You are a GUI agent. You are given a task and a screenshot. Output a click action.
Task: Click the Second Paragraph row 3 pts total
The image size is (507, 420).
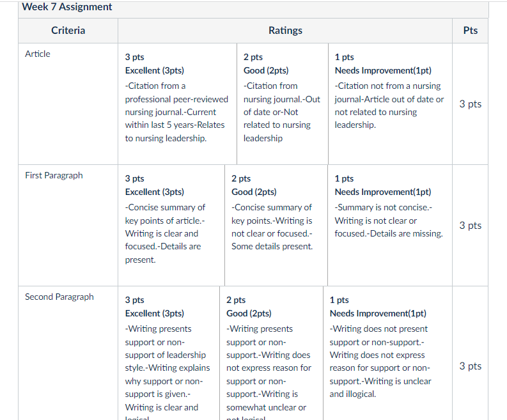pyautogui.click(x=470, y=366)
